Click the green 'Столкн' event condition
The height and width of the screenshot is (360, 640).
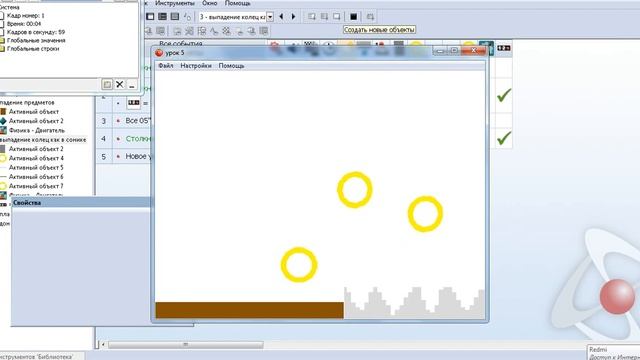pos(138,139)
